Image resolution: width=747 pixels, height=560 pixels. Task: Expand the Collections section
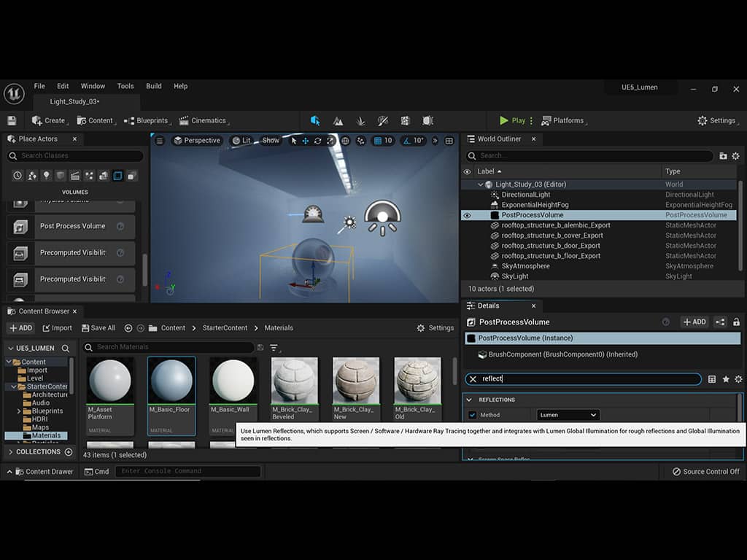coord(10,452)
